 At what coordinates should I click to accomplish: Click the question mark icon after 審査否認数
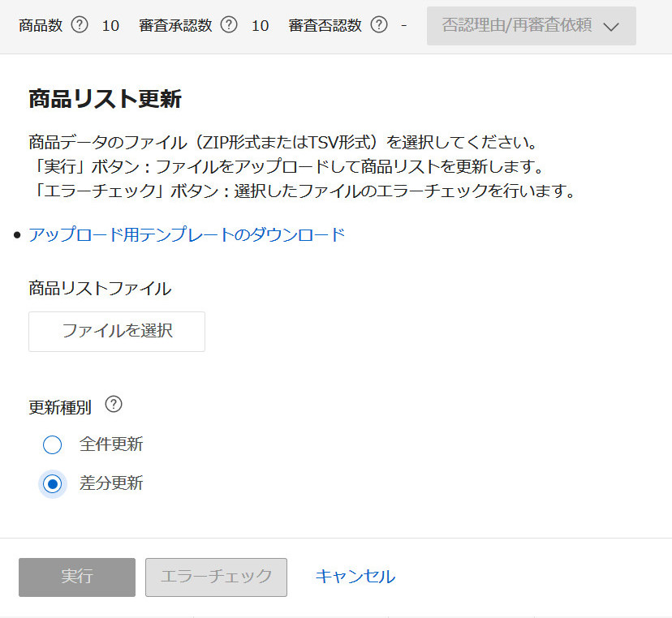point(379,25)
